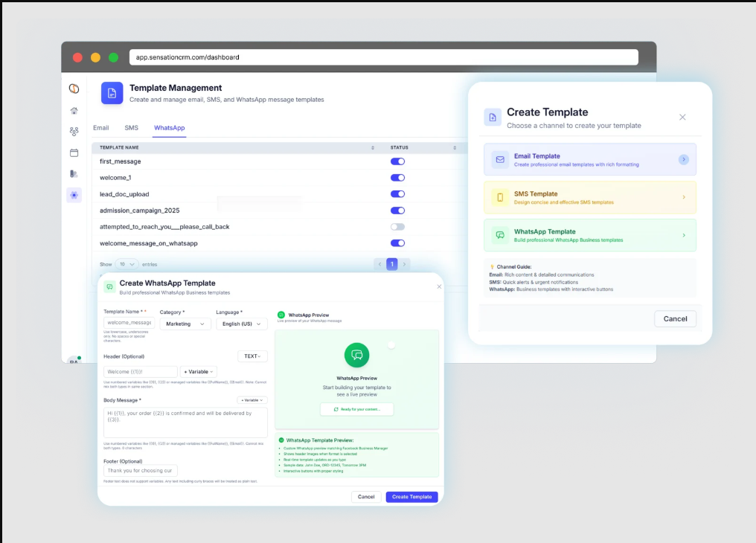Click the Footer input field
The image size is (756, 543).
141,471
